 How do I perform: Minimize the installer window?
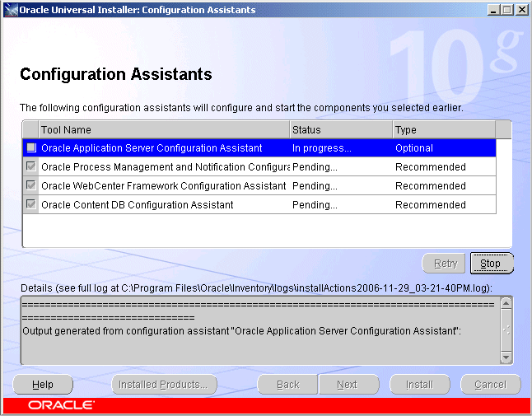pyautogui.click(x=493, y=10)
